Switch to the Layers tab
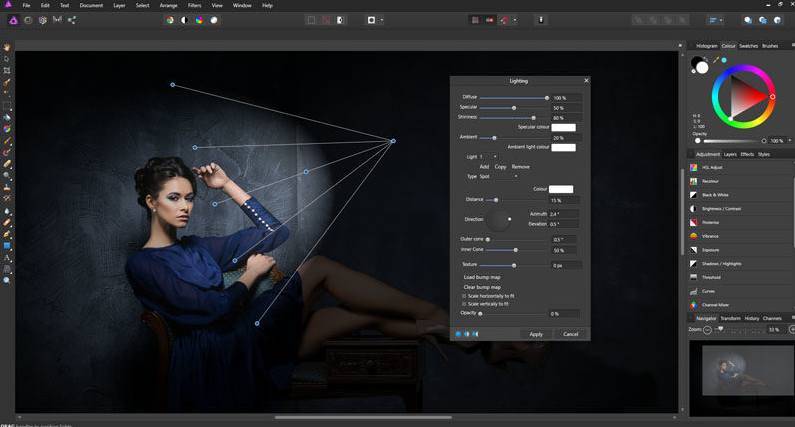This screenshot has height=427, width=795. [731, 154]
